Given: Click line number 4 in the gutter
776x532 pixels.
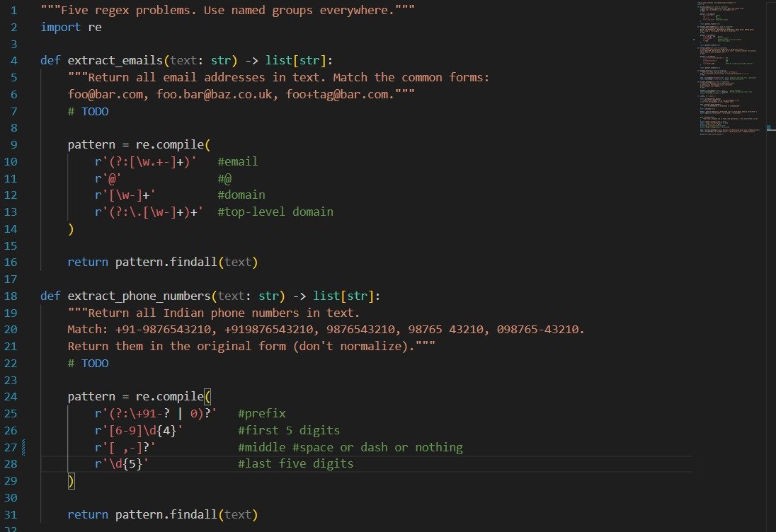Looking at the screenshot, I should click(14, 60).
